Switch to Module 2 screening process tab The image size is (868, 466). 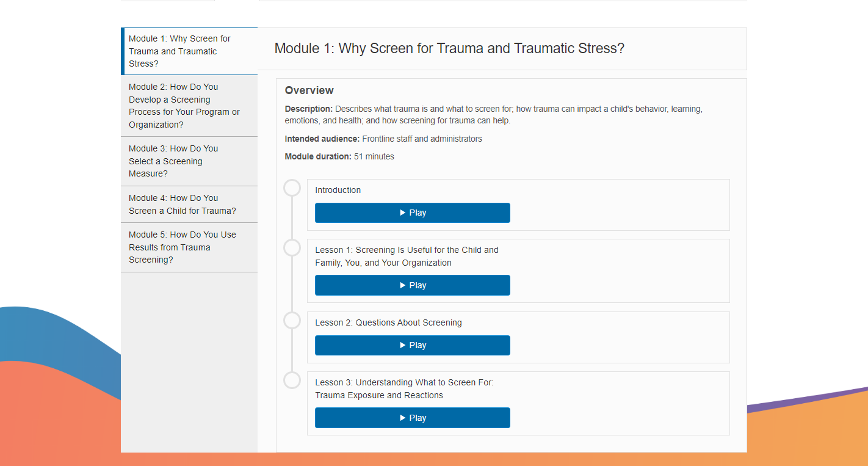189,106
